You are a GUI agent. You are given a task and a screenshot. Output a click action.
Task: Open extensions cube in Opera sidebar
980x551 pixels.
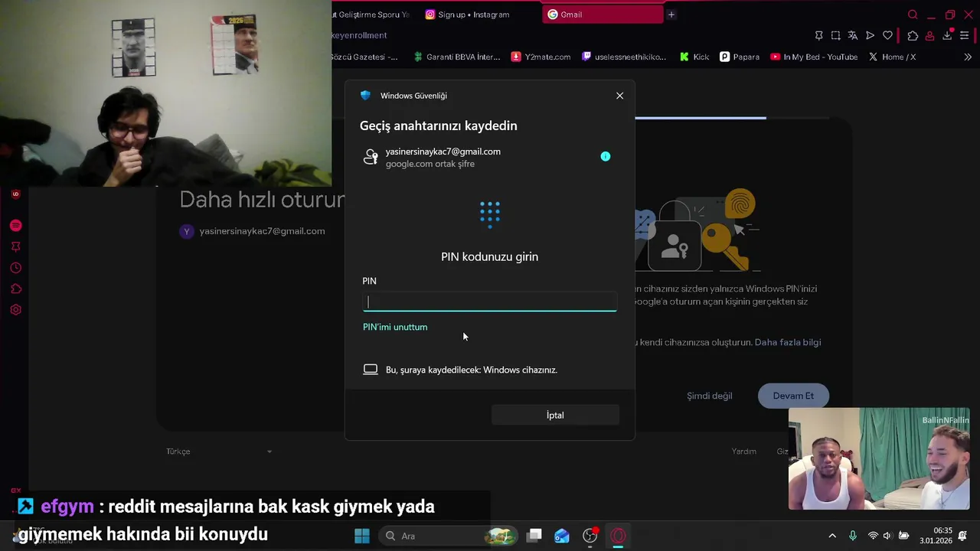click(15, 289)
